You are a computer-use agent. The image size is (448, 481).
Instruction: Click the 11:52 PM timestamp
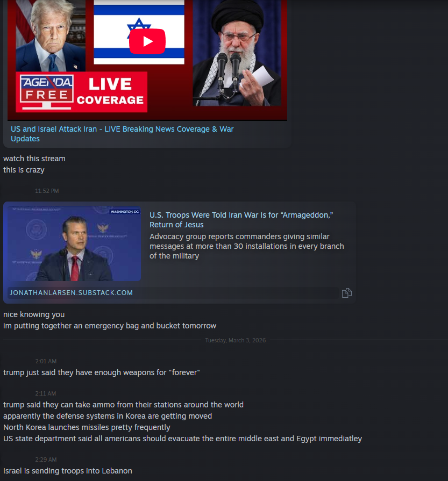(x=47, y=191)
